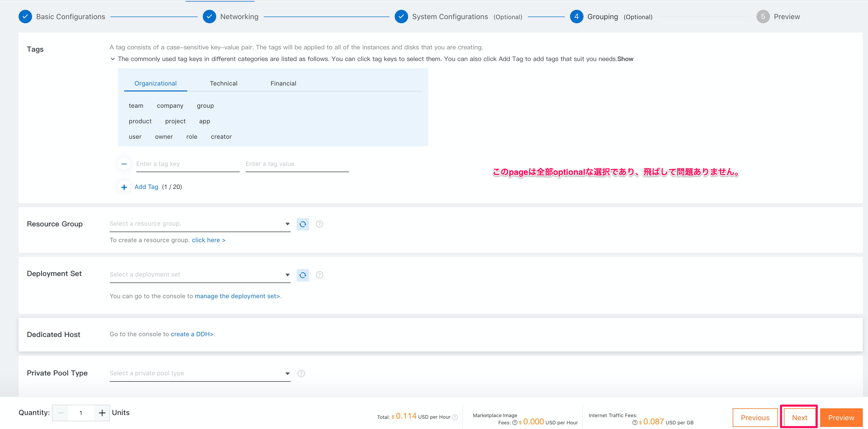
Task: Increase quantity with plus stepper
Action: click(x=102, y=413)
